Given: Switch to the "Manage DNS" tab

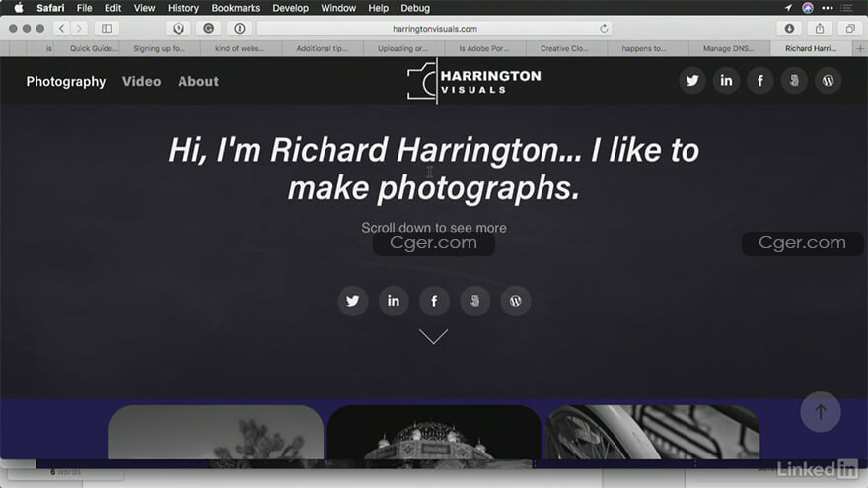Looking at the screenshot, I should [730, 47].
